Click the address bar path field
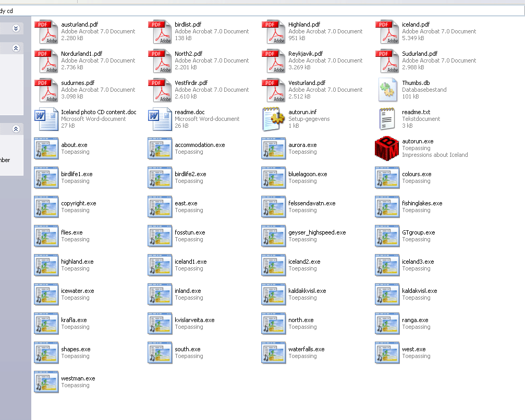 (x=261, y=11)
